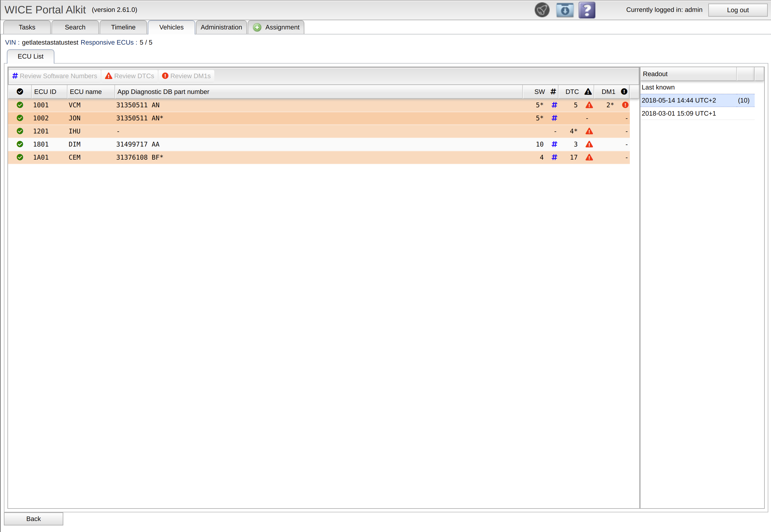The image size is (771, 532).
Task: Sort by App Diagnostic DB part number
Action: pos(163,92)
